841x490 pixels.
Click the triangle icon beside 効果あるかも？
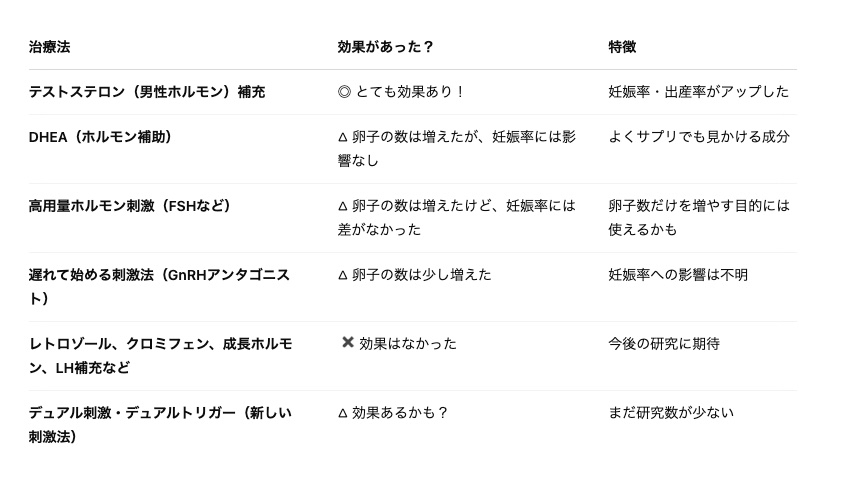tap(343, 413)
